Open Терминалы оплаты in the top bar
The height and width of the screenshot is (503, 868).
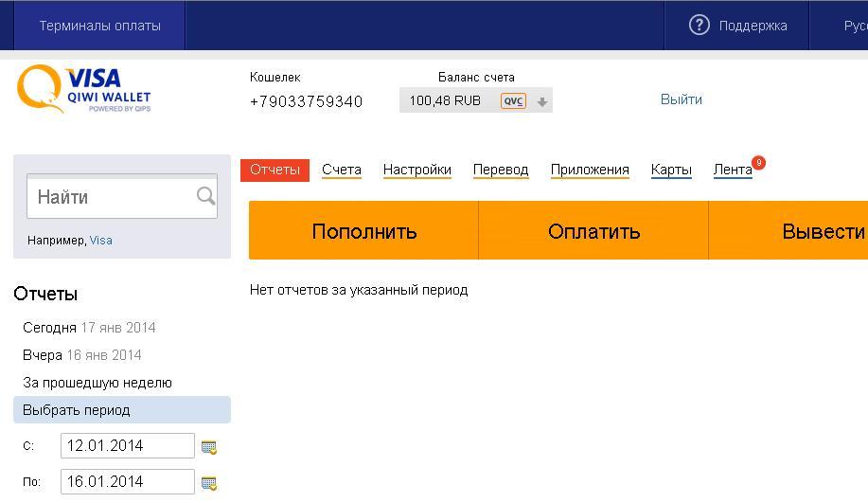[100, 26]
